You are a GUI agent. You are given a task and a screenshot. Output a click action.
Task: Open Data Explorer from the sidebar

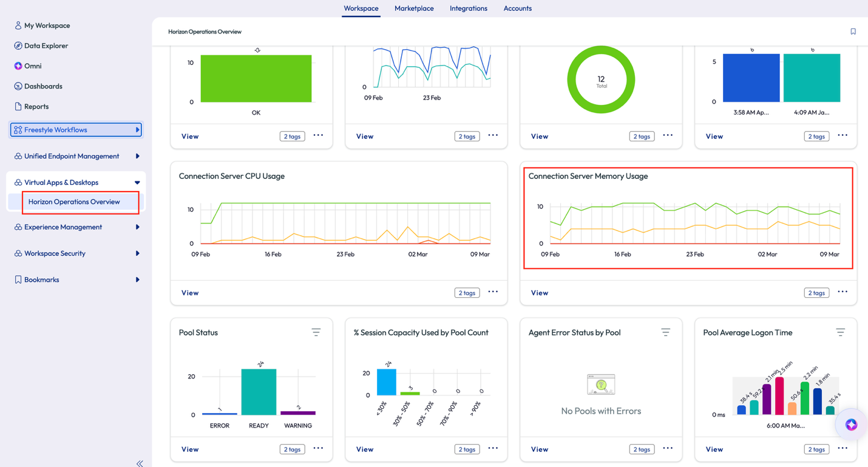point(46,46)
